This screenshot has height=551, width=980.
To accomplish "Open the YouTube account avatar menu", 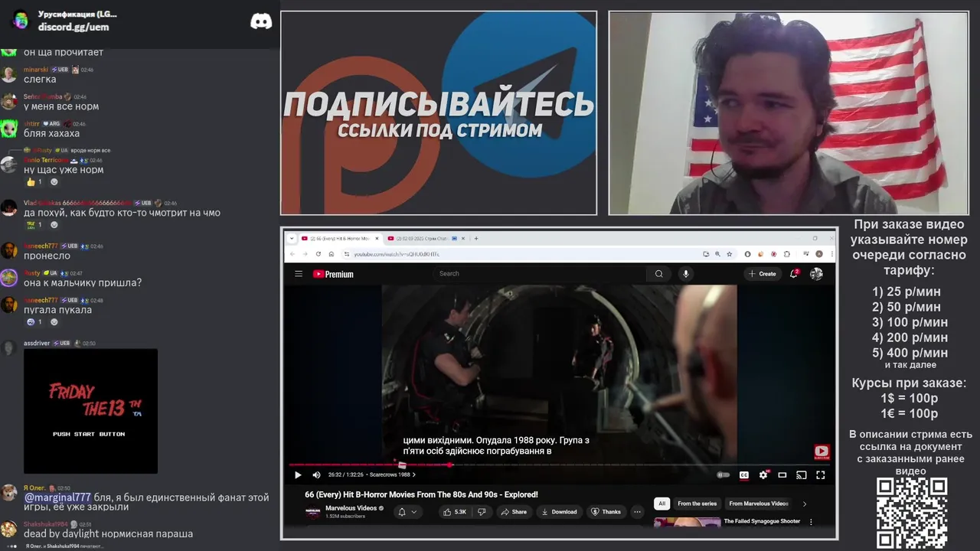I will tap(816, 274).
